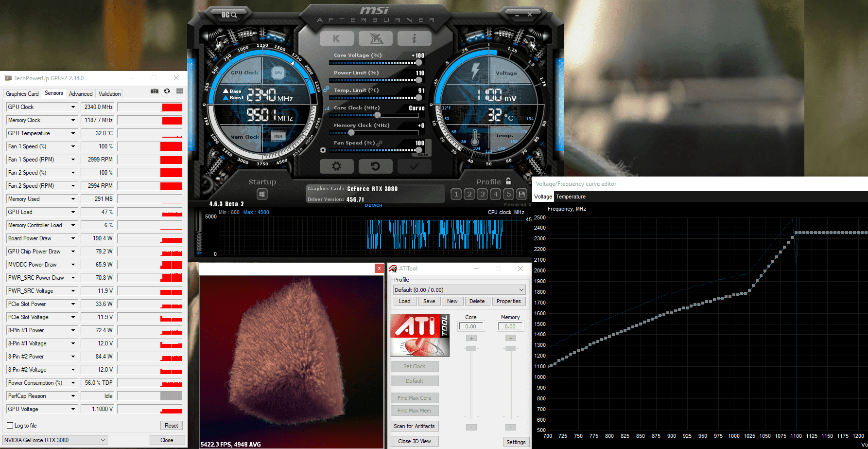Open the PerfCap Reason dropdown
This screenshot has height=449, width=868.
[73, 396]
